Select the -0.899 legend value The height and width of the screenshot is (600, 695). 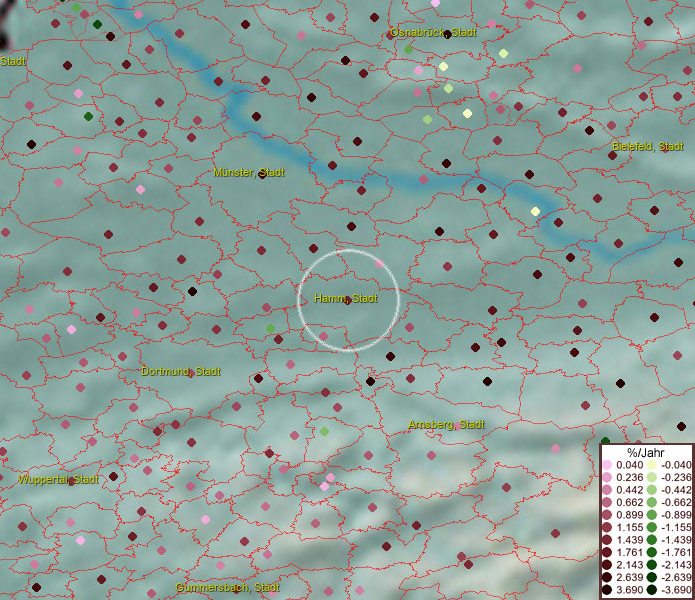[x=676, y=515]
